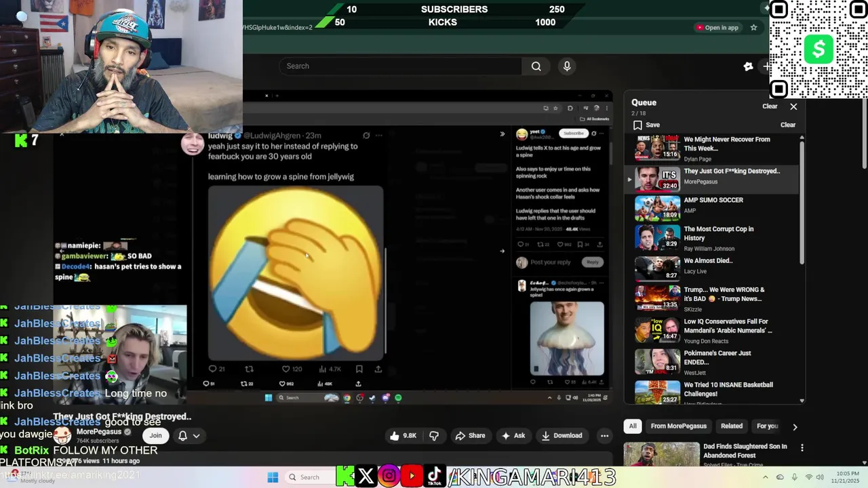
Task: Open volume control speaker tray icon
Action: click(x=821, y=477)
